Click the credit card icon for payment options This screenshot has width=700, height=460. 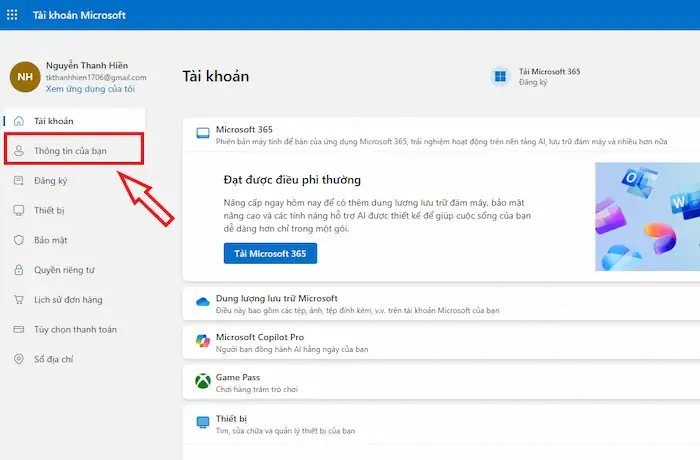tap(19, 330)
